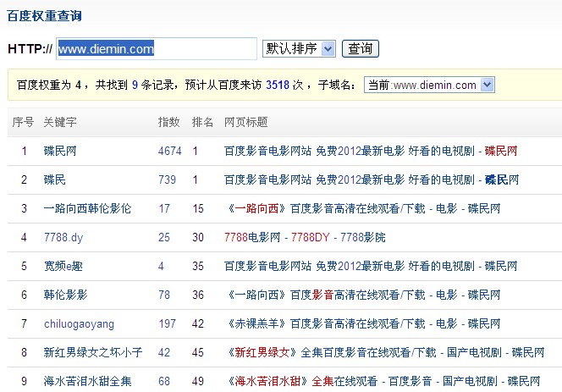This screenshot has height=392, width=562.
Task: Click the index value 197 link
Action: click(x=167, y=323)
